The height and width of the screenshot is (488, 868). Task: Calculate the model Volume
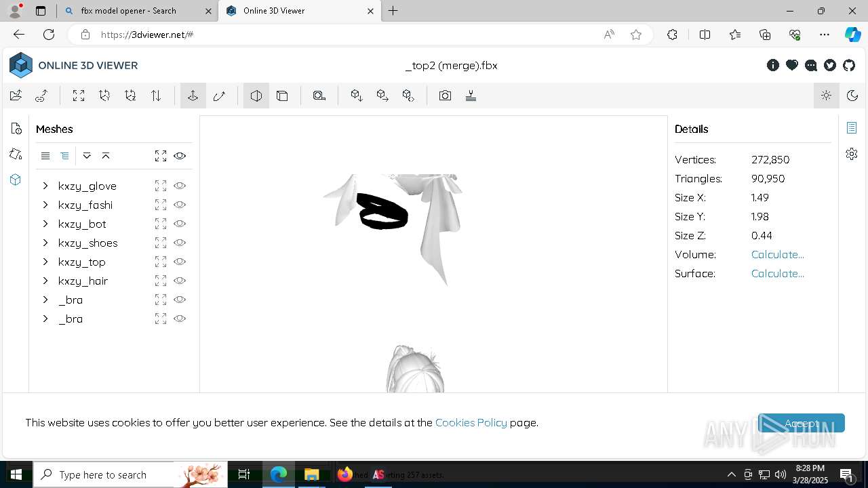click(777, 254)
